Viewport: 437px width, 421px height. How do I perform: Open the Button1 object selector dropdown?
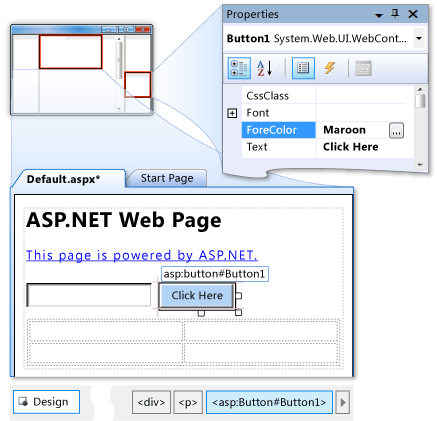click(419, 38)
